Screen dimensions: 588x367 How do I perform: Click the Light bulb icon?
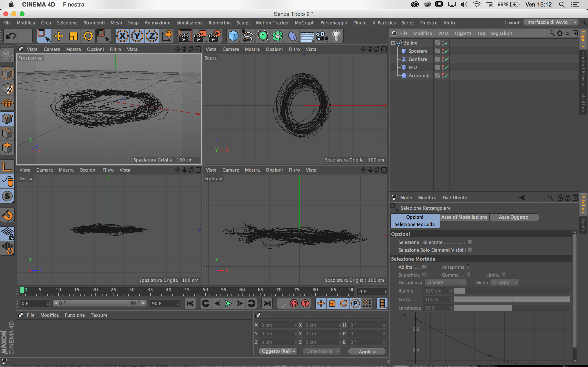coord(336,36)
